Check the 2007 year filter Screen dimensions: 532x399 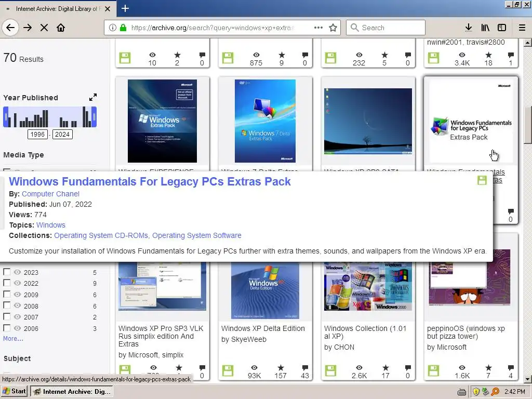click(6, 316)
